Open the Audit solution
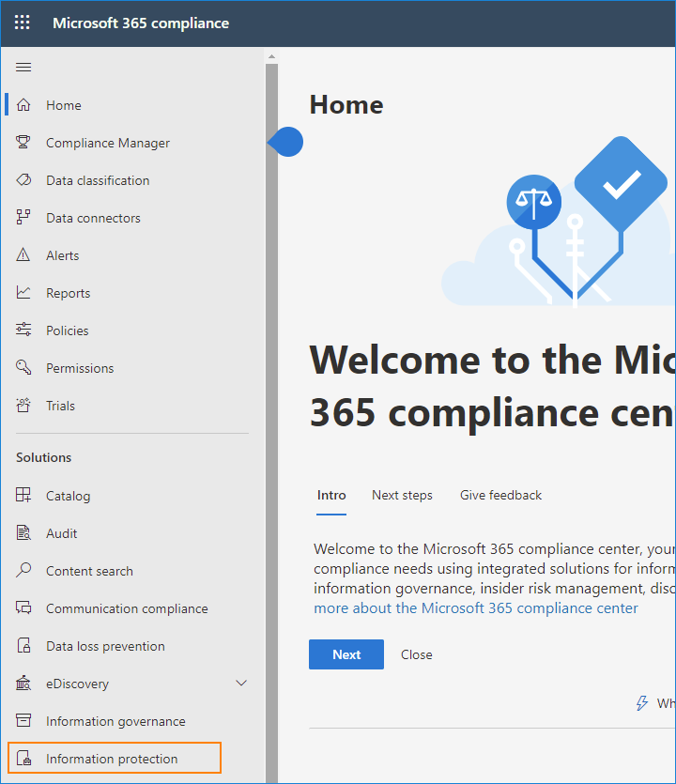The height and width of the screenshot is (784, 676). (62, 533)
